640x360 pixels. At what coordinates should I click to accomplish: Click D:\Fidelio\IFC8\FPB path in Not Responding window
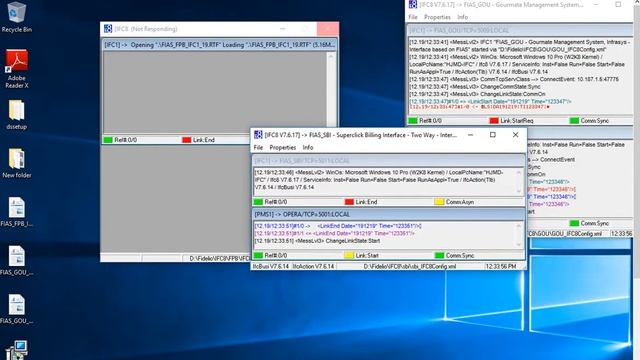[220, 258]
